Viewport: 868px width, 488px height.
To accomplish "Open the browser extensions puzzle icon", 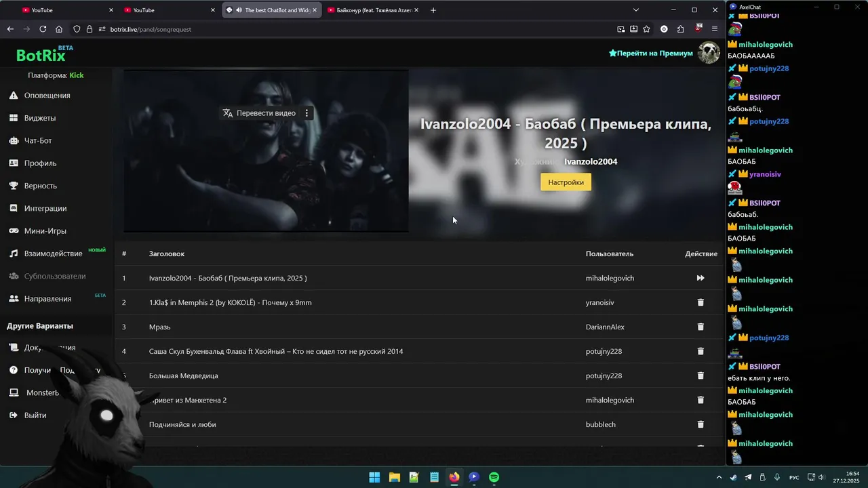I will [680, 29].
